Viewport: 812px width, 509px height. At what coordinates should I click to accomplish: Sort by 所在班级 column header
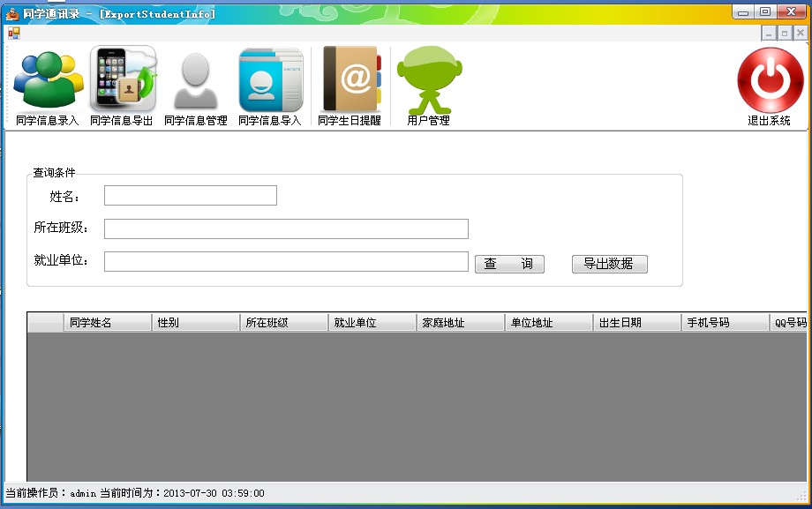[x=284, y=323]
